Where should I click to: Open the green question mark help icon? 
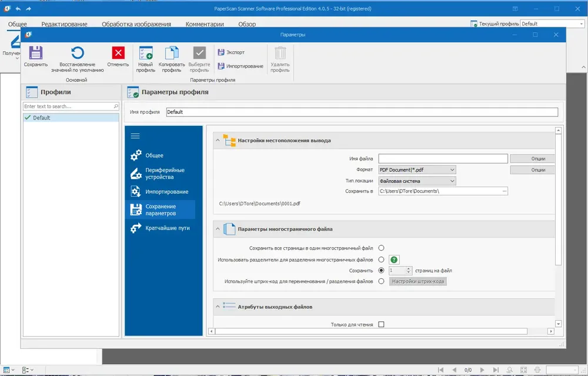coord(394,259)
